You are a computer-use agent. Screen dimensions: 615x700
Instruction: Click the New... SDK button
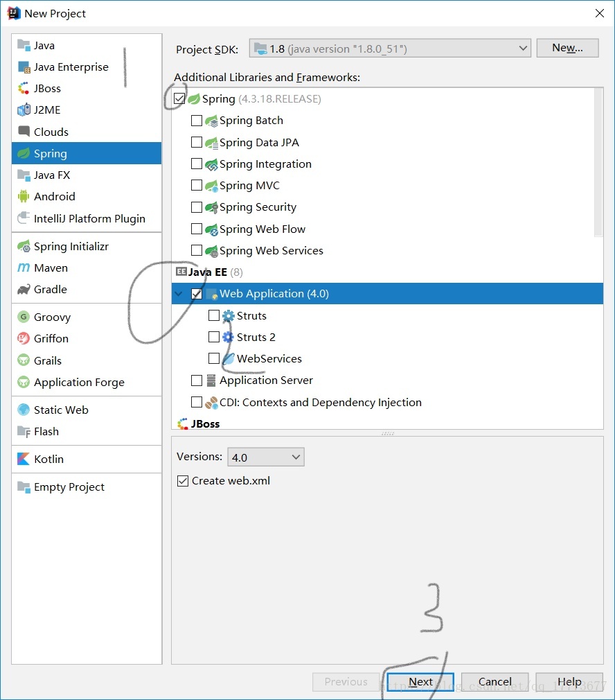[567, 48]
